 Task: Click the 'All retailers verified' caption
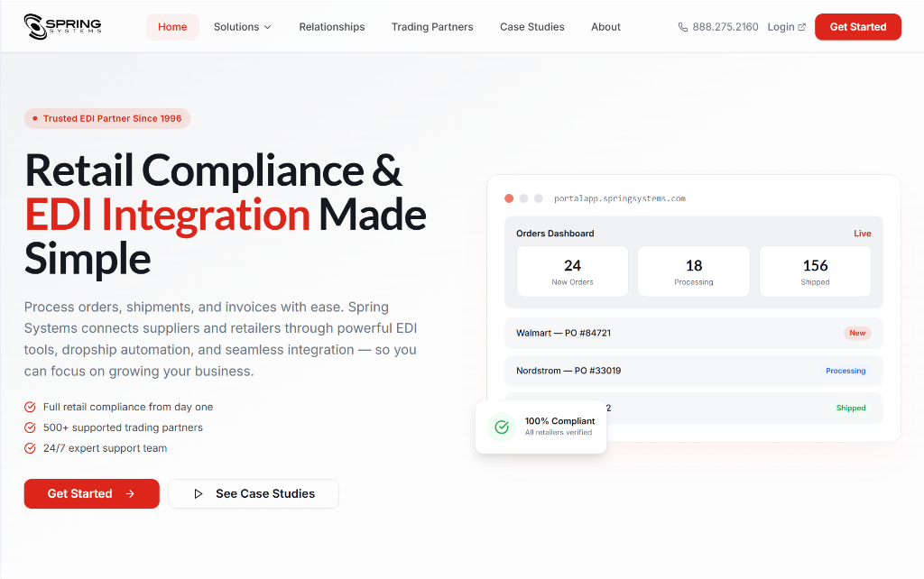(x=558, y=432)
